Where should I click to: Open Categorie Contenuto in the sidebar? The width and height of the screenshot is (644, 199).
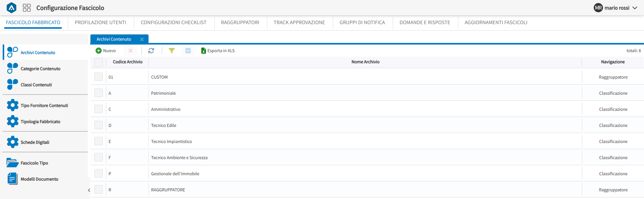pyautogui.click(x=40, y=69)
